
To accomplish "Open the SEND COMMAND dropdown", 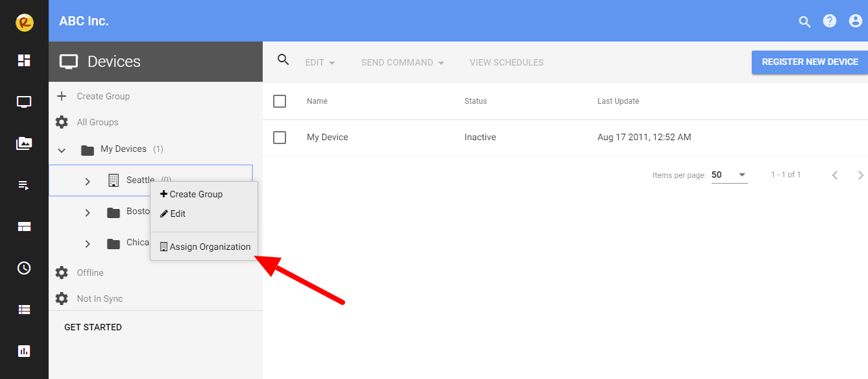I will coord(403,62).
